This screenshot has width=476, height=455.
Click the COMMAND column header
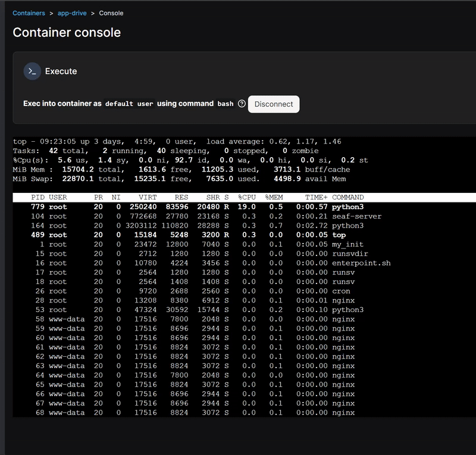pos(347,197)
